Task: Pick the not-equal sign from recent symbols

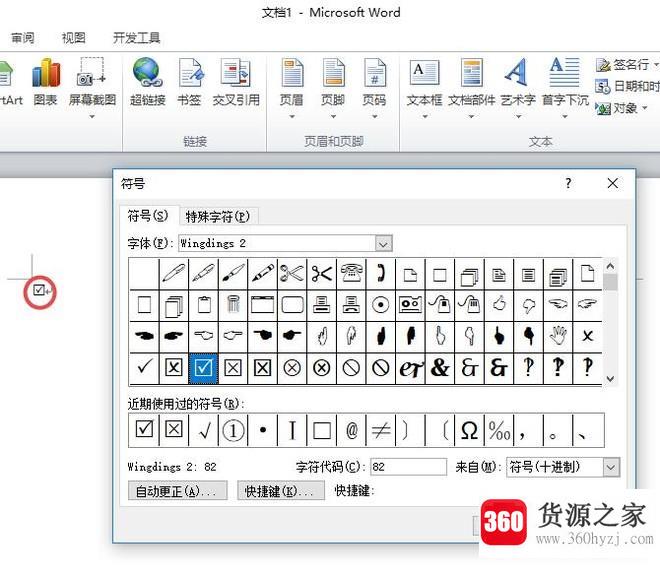Action: 381,430
